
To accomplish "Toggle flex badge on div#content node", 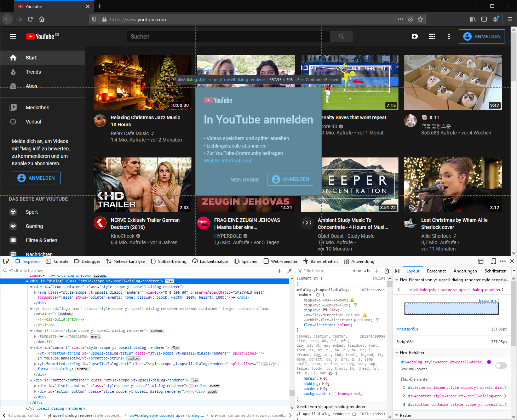I will coord(176,348).
